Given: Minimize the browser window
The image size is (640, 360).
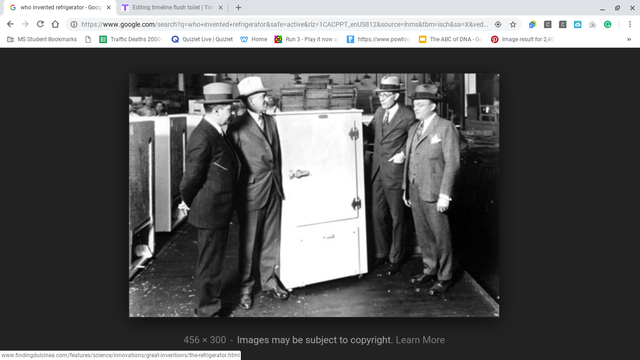Looking at the screenshot, I should click(x=602, y=8).
